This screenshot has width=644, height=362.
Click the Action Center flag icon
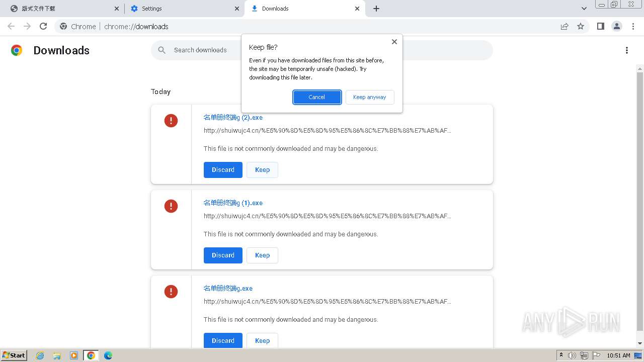point(597,355)
